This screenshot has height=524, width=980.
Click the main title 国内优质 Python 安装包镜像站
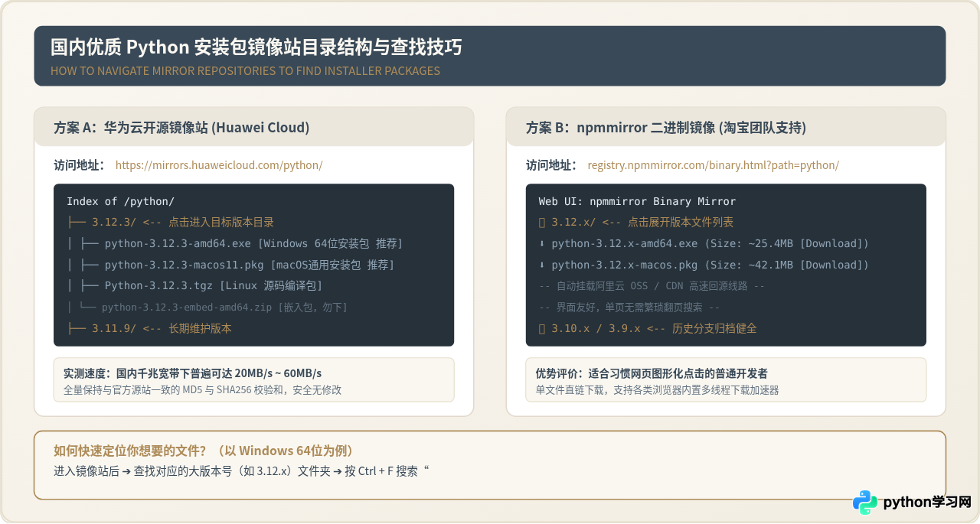[256, 47]
